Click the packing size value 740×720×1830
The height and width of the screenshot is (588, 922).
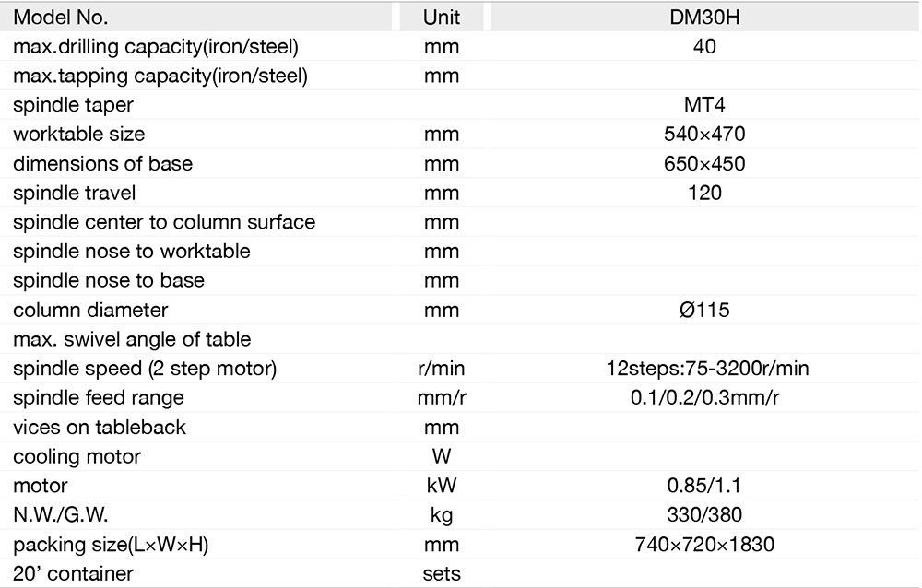pyautogui.click(x=704, y=545)
